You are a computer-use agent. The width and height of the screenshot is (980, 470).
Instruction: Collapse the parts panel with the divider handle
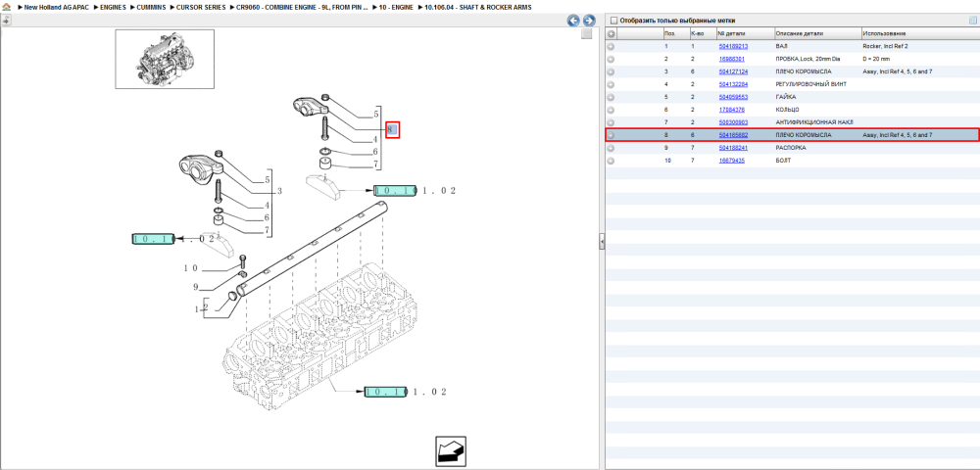tap(602, 242)
